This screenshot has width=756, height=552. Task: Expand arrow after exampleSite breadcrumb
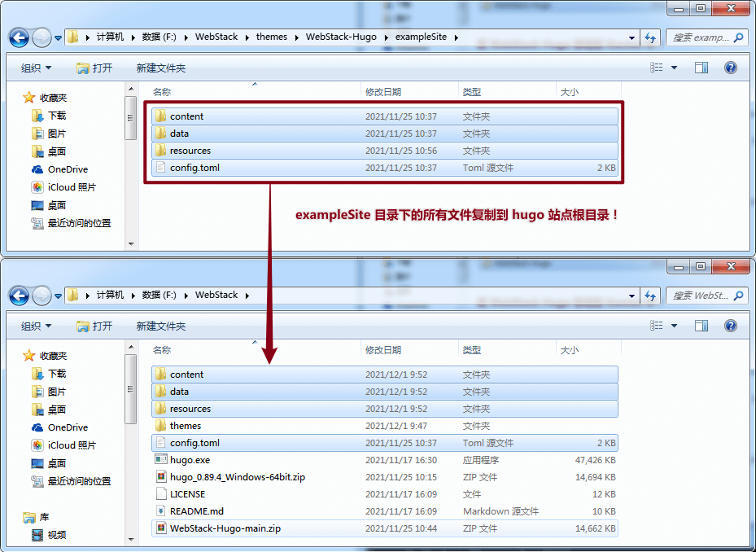(x=456, y=37)
